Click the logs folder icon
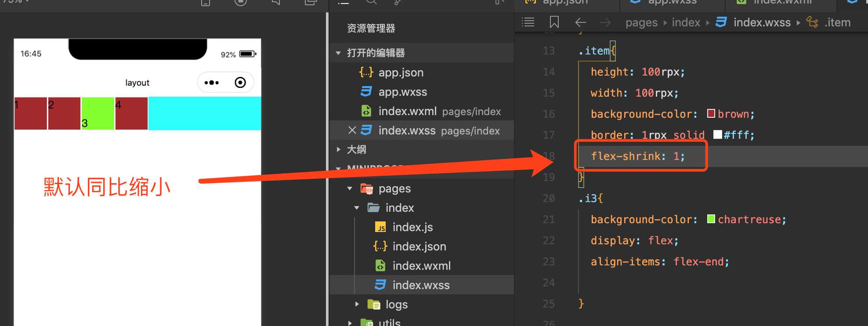 (x=373, y=304)
